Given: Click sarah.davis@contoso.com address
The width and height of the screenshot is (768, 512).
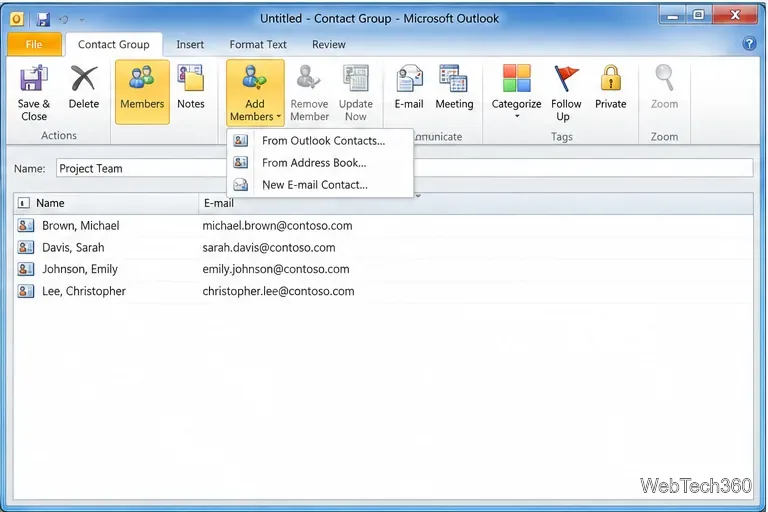Looking at the screenshot, I should click(x=269, y=247).
